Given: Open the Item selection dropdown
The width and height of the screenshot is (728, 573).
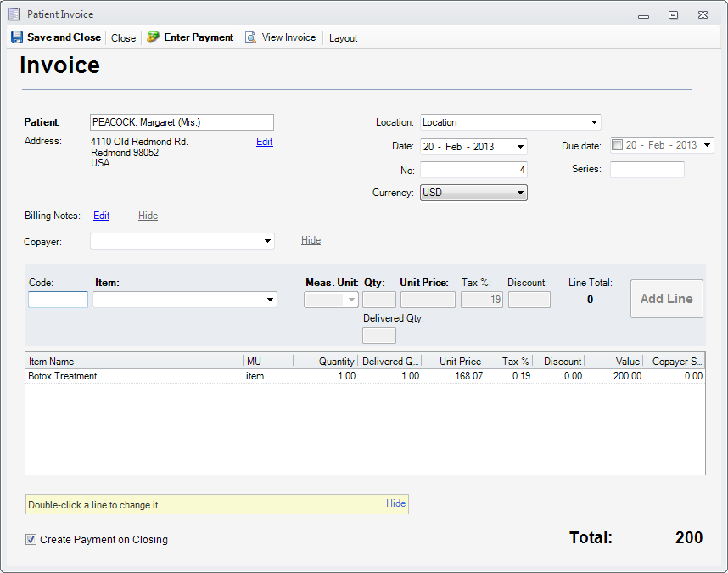Looking at the screenshot, I should tap(270, 300).
